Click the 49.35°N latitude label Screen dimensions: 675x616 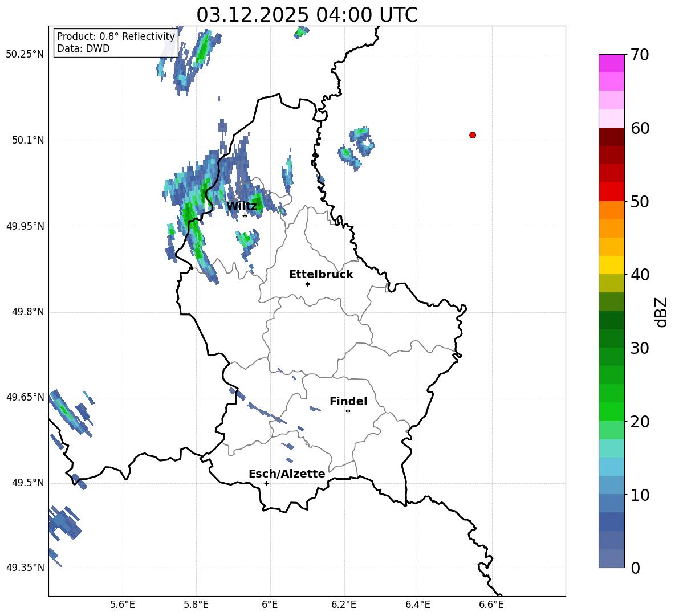[x=25, y=568]
